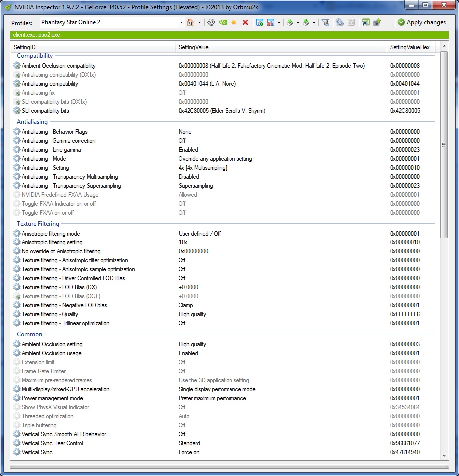Collapse the Antialiasing section header
Image resolution: width=459 pixels, height=476 pixels.
pyautogui.click(x=32, y=122)
